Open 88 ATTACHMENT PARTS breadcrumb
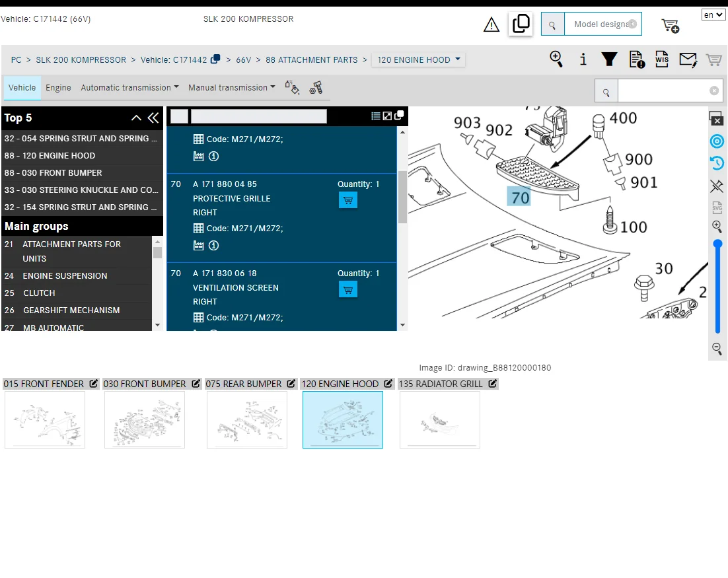The width and height of the screenshot is (728, 578). click(x=312, y=60)
